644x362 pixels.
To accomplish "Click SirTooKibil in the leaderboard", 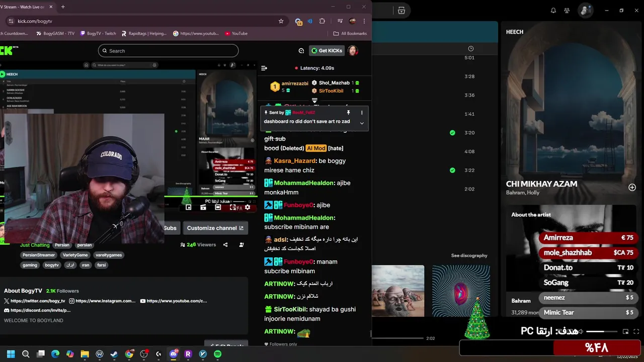I will (331, 91).
